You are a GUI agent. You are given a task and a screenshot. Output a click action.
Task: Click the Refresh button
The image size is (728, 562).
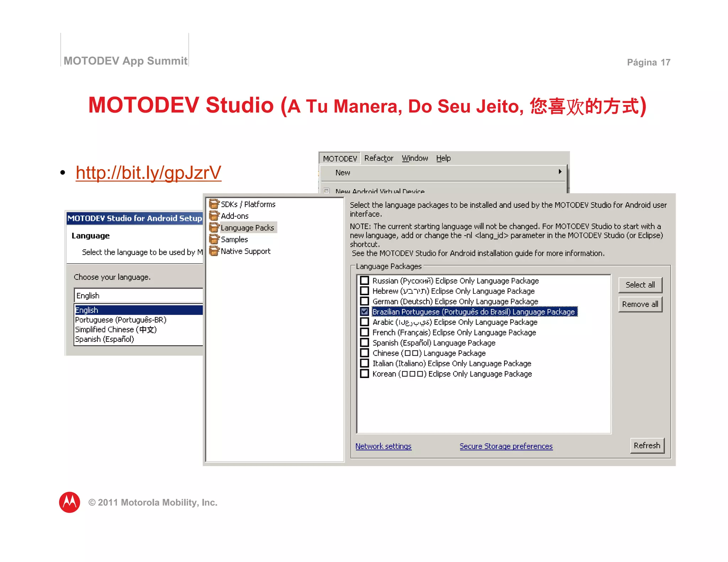click(647, 445)
